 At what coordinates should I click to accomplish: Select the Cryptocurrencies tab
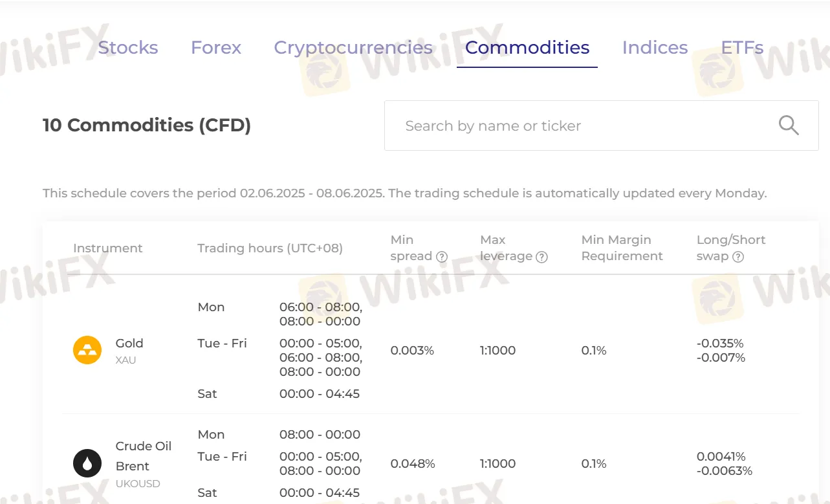[353, 48]
